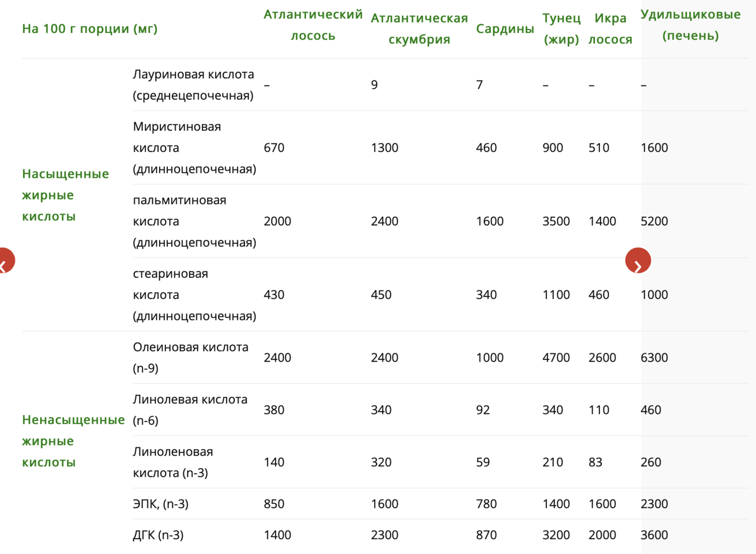Select the 'ЭПК, (n-3)' row label
The width and height of the screenshot is (756, 554).
[160, 504]
